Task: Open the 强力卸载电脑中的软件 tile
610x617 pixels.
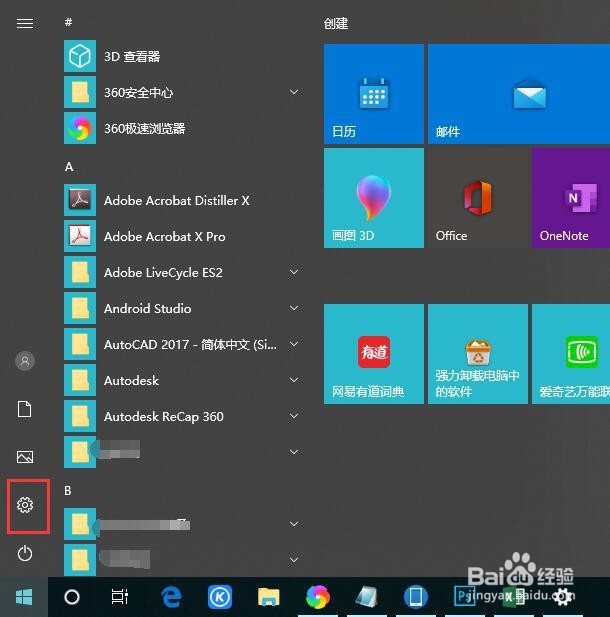Action: 478,354
